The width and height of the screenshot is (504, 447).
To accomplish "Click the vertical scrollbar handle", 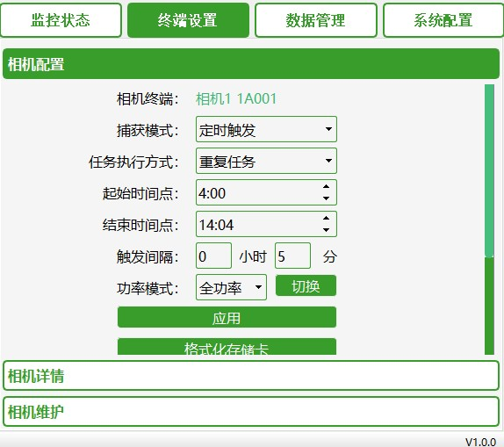I will [489, 170].
